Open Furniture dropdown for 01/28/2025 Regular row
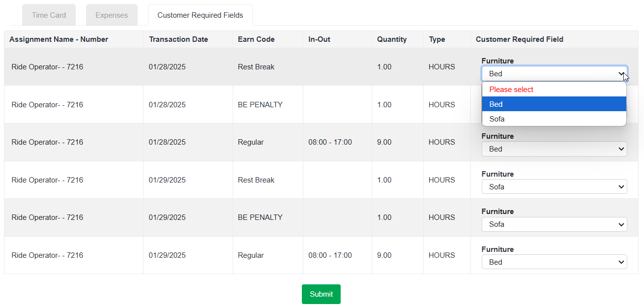 [x=554, y=149]
